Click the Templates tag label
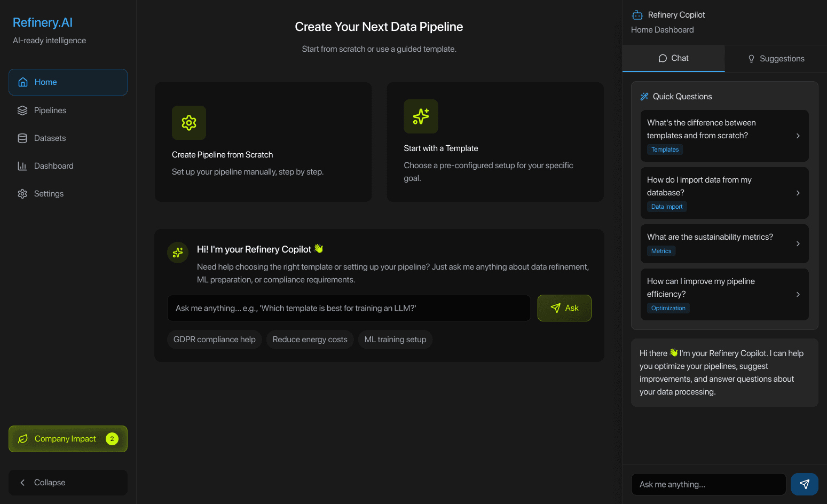This screenshot has width=827, height=504. pos(665,149)
